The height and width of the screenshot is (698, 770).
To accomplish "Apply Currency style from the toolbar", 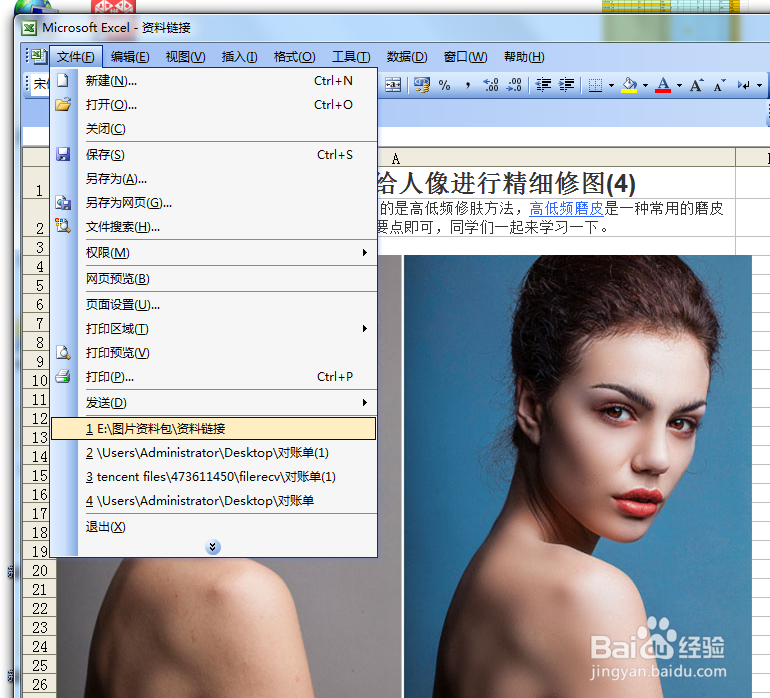I will point(421,85).
